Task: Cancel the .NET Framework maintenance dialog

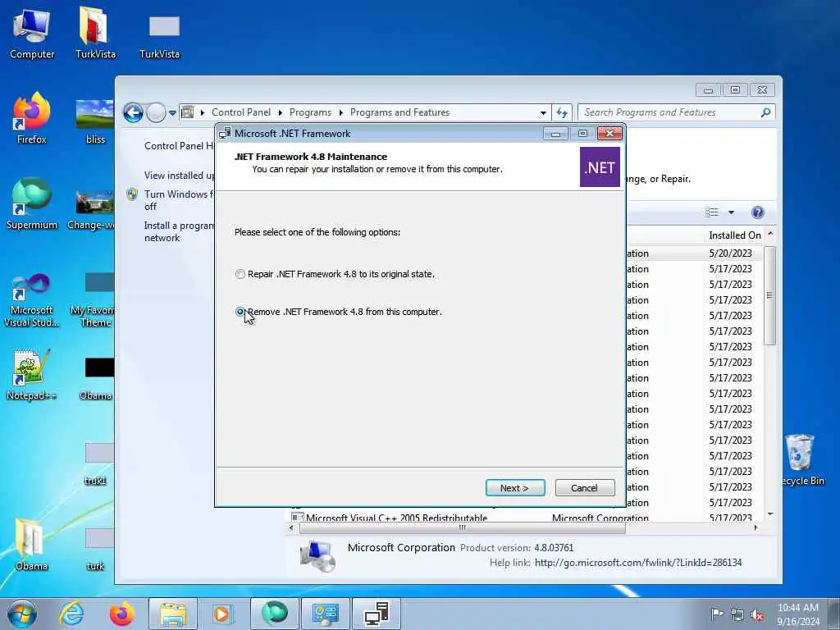Action: [x=584, y=488]
